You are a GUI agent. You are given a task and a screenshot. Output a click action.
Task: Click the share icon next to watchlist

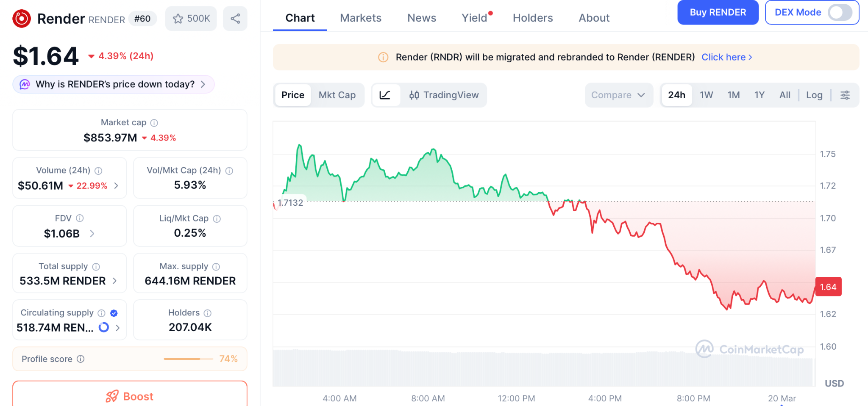pyautogui.click(x=235, y=19)
